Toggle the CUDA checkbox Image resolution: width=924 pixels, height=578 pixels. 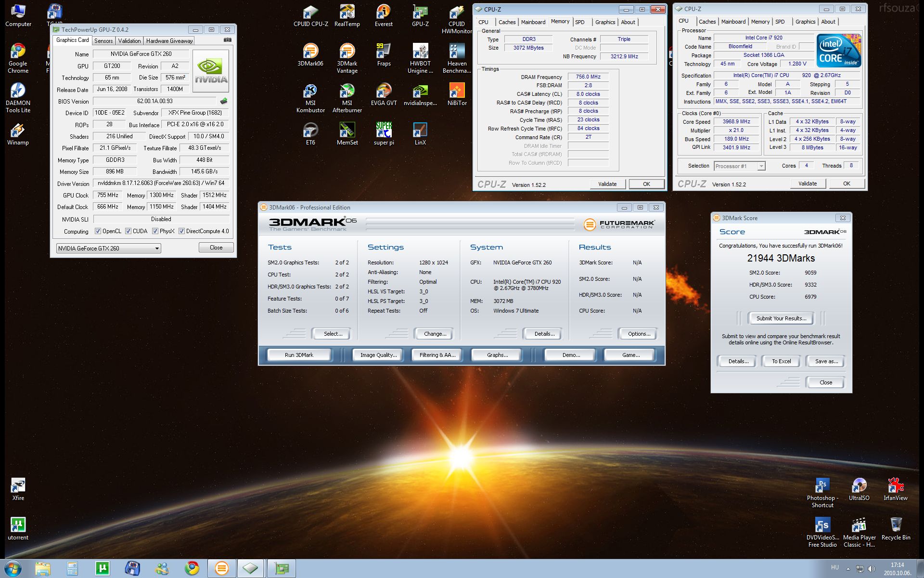[x=128, y=231]
